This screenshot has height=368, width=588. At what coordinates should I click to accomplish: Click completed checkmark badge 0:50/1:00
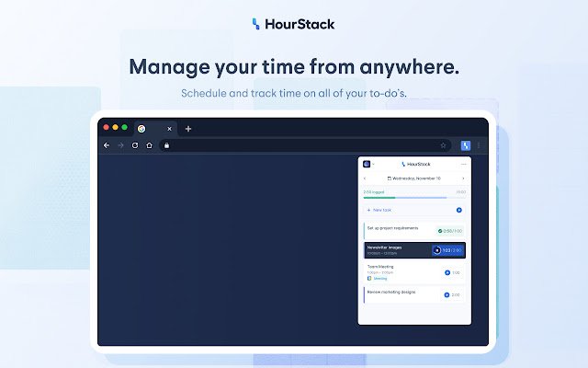tap(450, 231)
